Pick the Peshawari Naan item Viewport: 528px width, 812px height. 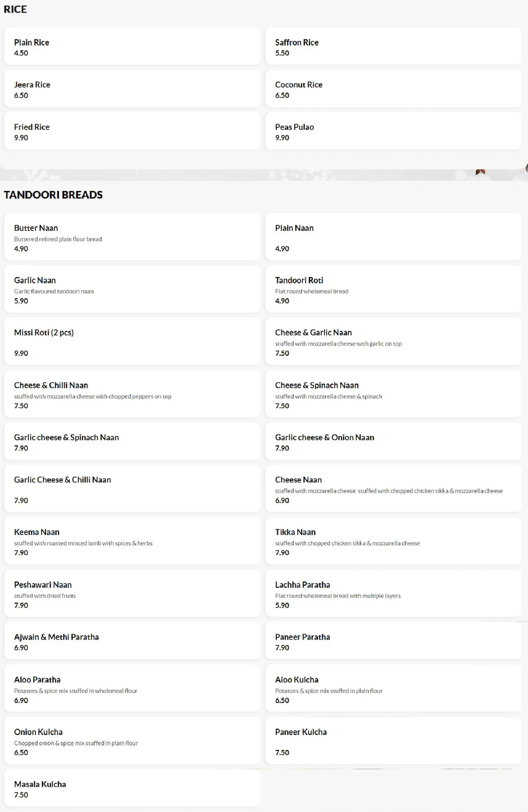point(132,594)
